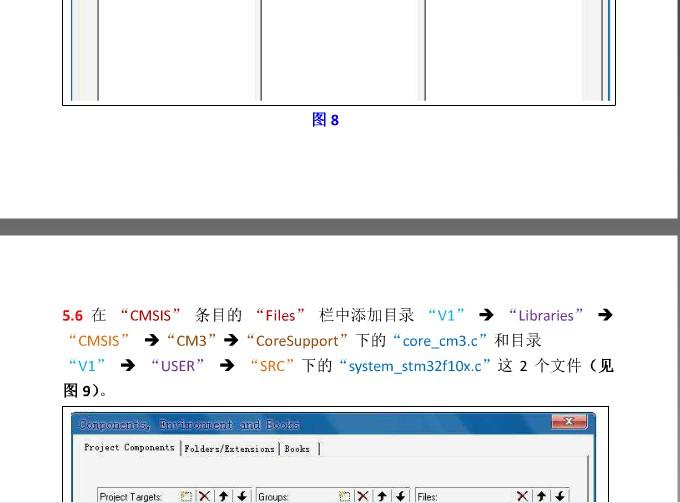The height and width of the screenshot is (503, 680).
Task: Click the purple "Libraries" text
Action: click(x=546, y=315)
